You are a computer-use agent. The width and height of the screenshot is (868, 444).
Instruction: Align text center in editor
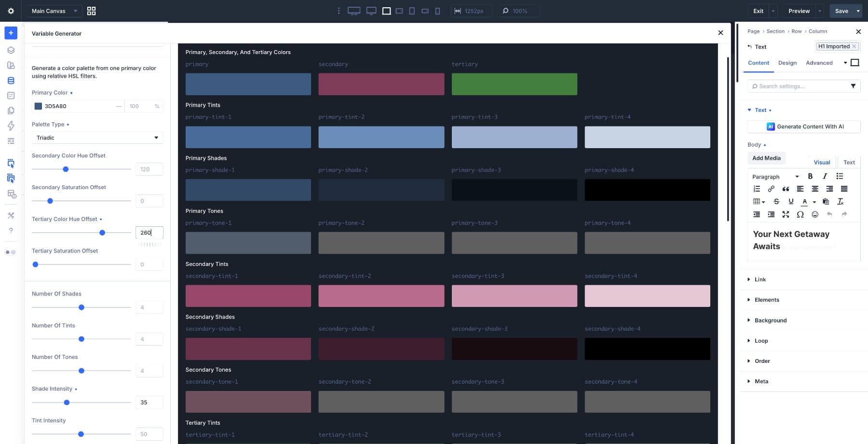(x=815, y=189)
